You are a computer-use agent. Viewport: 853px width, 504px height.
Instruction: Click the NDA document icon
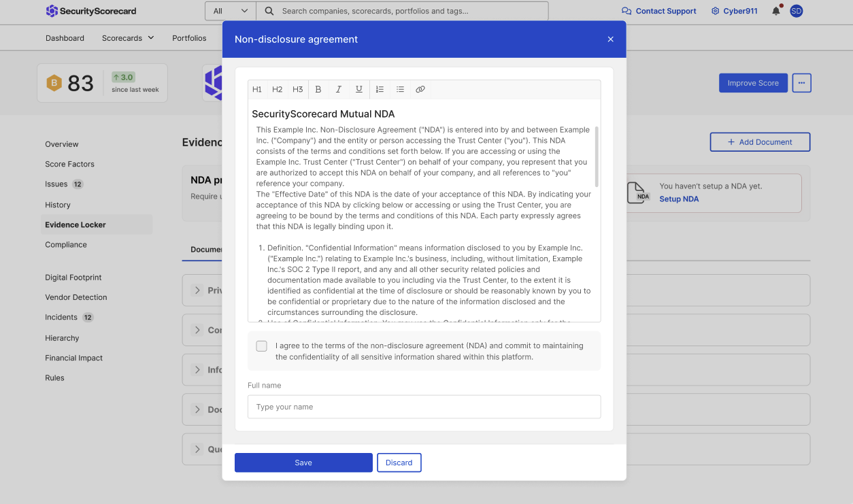tap(639, 192)
